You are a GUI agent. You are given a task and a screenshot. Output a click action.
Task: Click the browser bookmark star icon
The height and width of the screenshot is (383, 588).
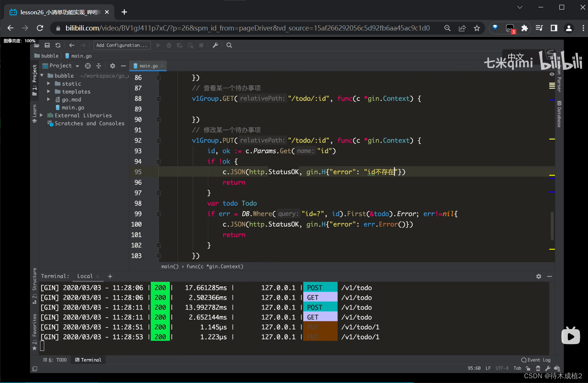pyautogui.click(x=477, y=28)
